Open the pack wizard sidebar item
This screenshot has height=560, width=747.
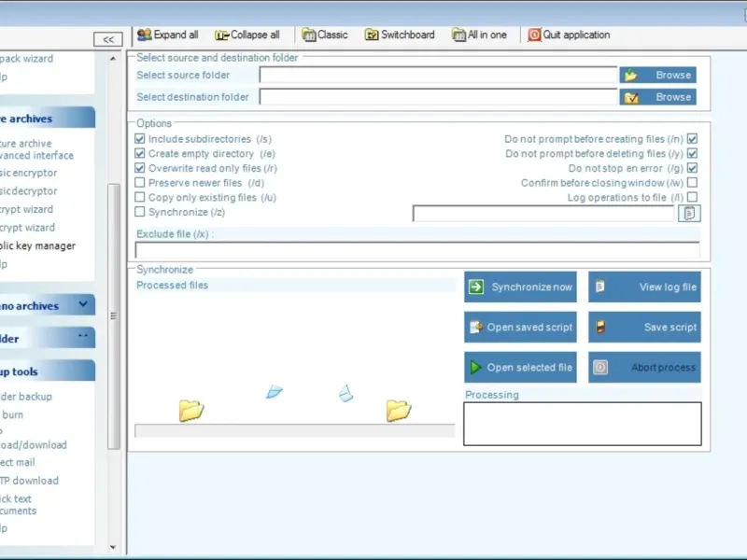[x=27, y=59]
